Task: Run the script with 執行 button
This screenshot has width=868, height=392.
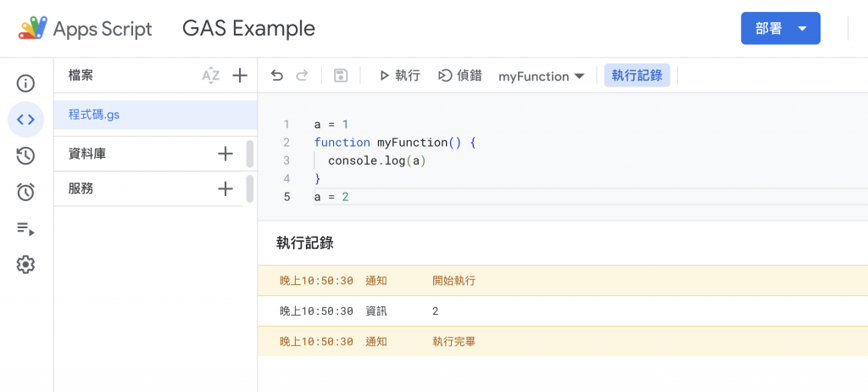Action: [x=399, y=76]
